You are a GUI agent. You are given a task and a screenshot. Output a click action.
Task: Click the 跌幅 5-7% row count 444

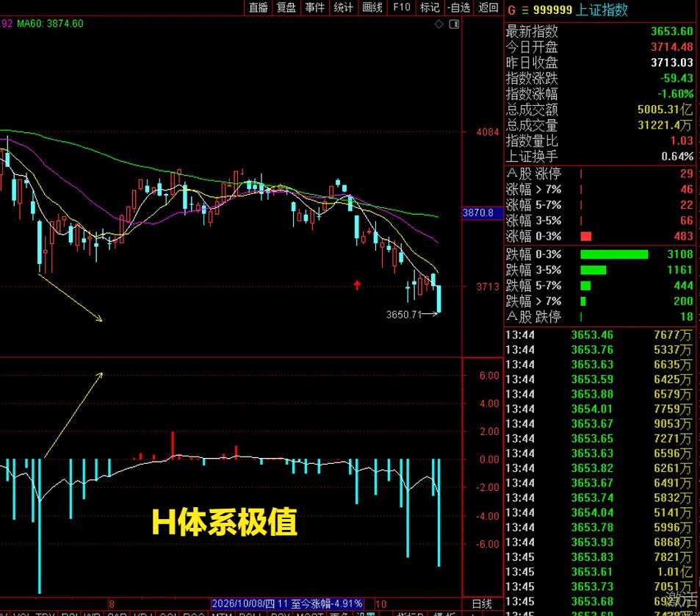684,285
